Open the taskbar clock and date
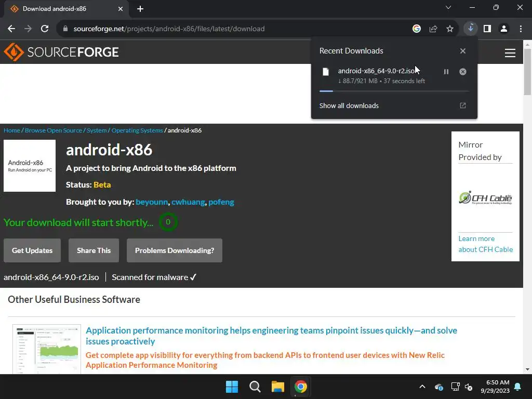This screenshot has width=532, height=399. [x=495, y=387]
